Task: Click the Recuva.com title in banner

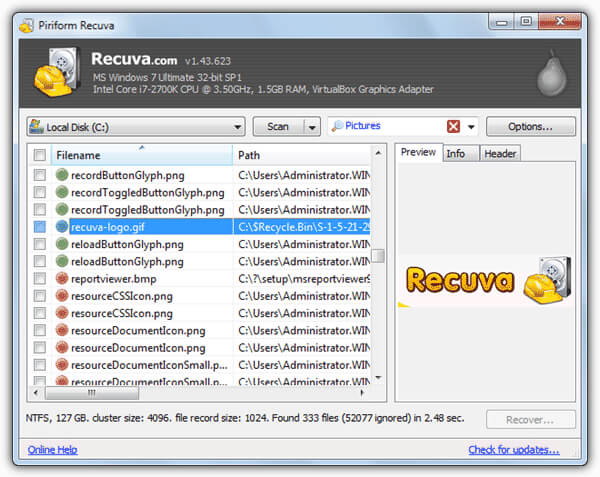Action: point(134,59)
